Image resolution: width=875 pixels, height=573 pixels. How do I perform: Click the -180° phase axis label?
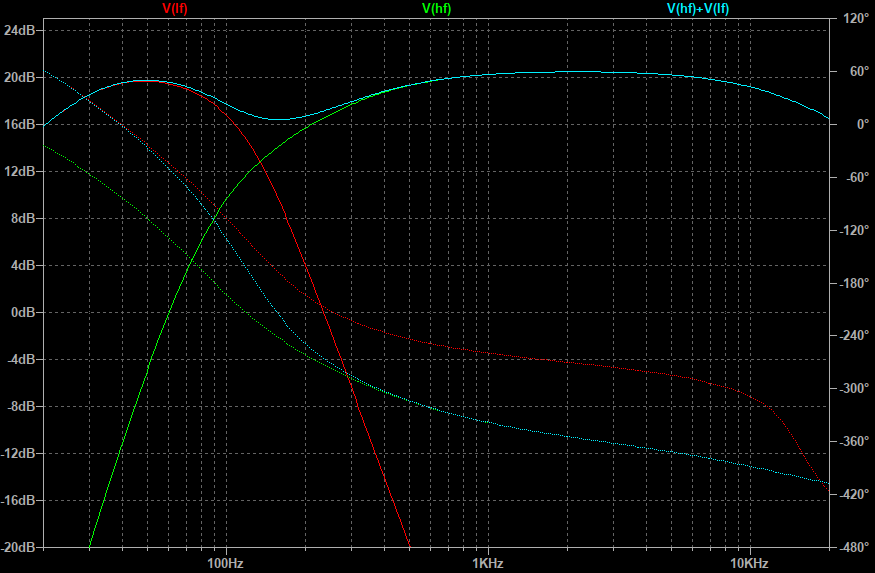(854, 283)
